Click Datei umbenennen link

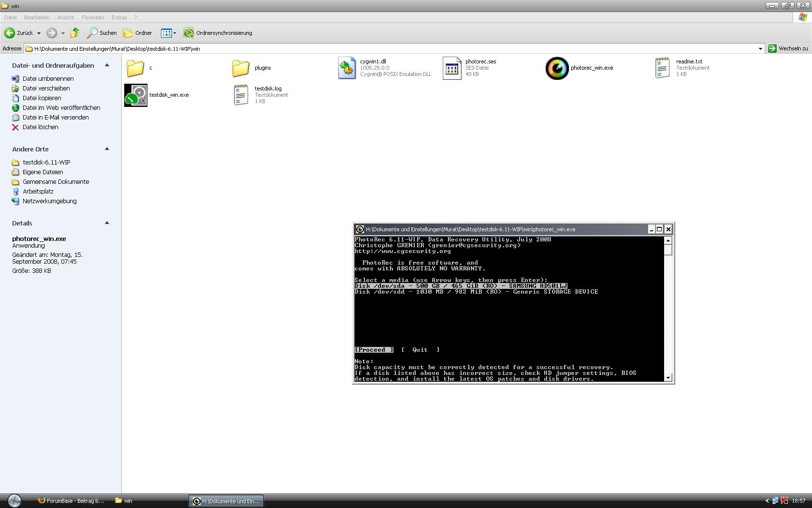pos(48,78)
